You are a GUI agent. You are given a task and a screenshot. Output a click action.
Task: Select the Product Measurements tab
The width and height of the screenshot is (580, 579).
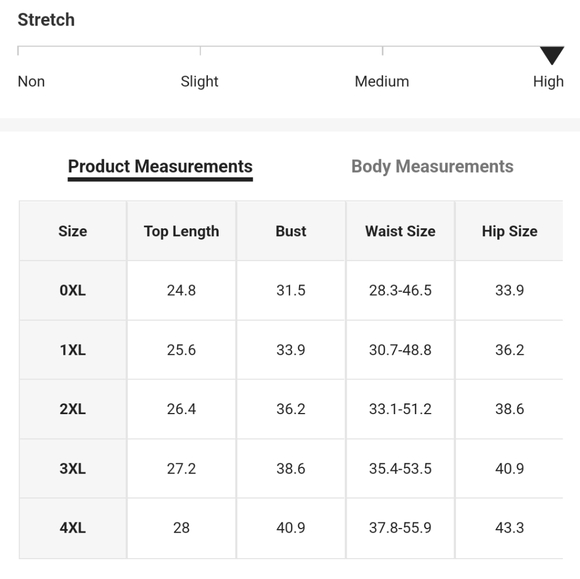coord(160,166)
